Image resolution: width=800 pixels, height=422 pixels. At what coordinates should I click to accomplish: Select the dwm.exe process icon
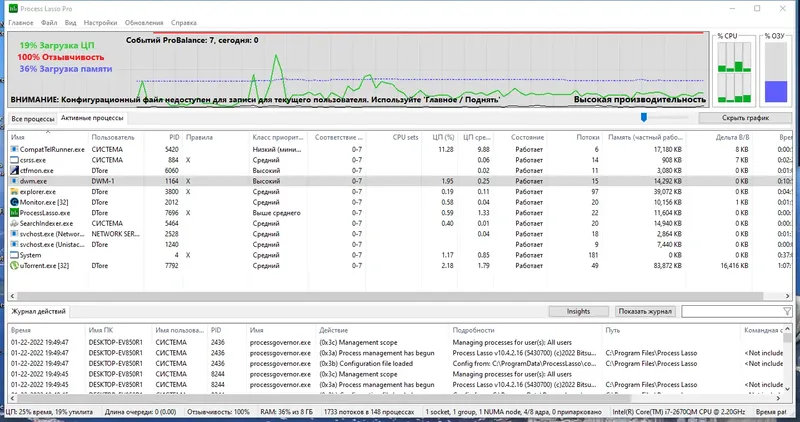14,181
